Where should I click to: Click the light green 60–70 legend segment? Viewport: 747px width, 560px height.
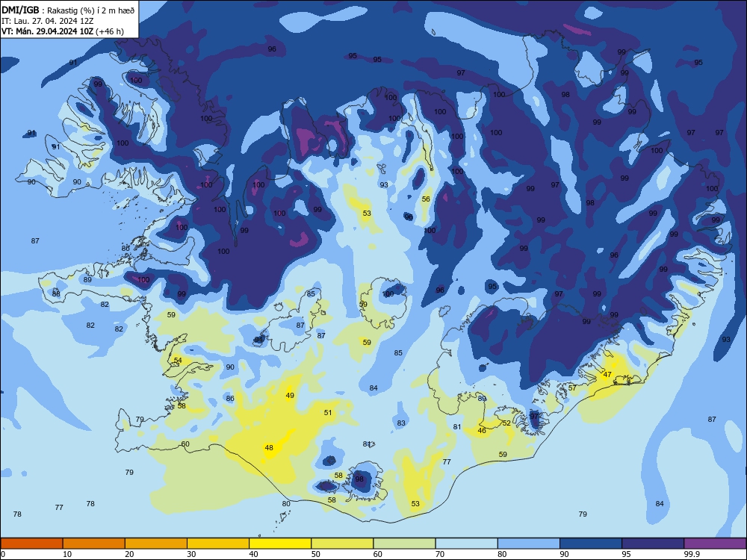click(404, 544)
